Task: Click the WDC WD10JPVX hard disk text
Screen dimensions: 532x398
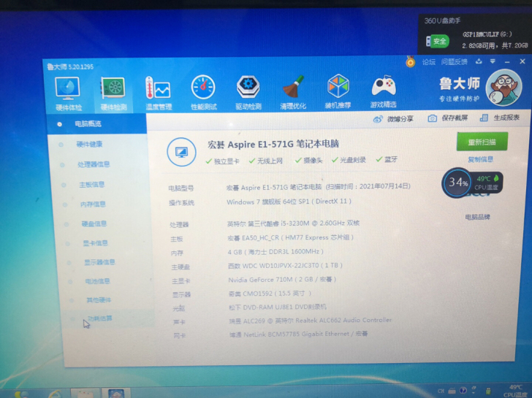Action: coord(285,265)
